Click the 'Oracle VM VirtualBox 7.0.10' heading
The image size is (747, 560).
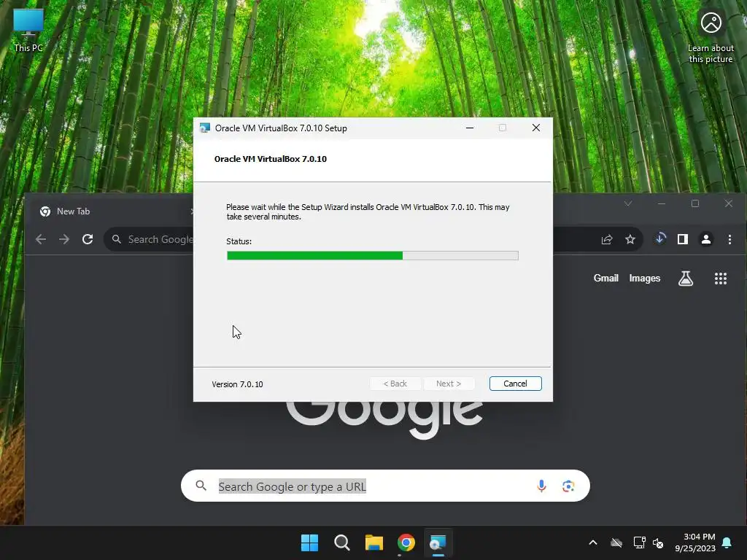[x=270, y=159]
